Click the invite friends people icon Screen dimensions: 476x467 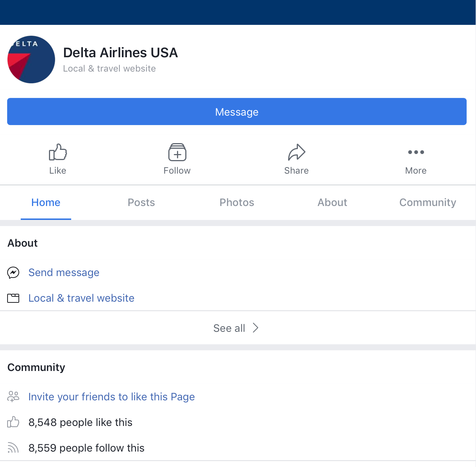(13, 397)
